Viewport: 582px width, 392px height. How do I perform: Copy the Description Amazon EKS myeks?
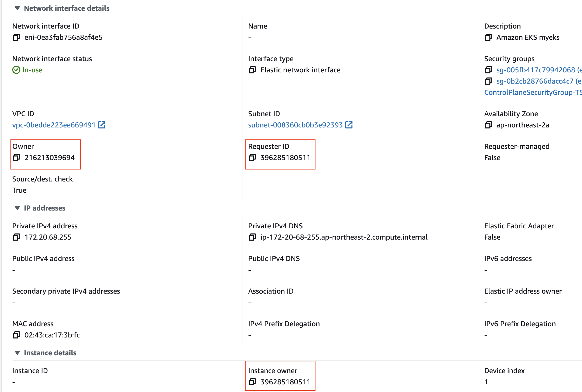[x=488, y=37]
